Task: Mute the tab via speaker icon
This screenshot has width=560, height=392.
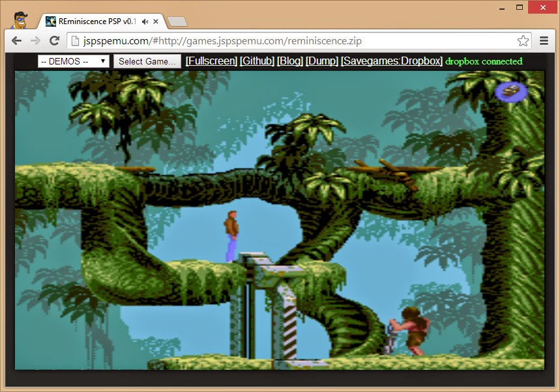Action: (x=145, y=21)
